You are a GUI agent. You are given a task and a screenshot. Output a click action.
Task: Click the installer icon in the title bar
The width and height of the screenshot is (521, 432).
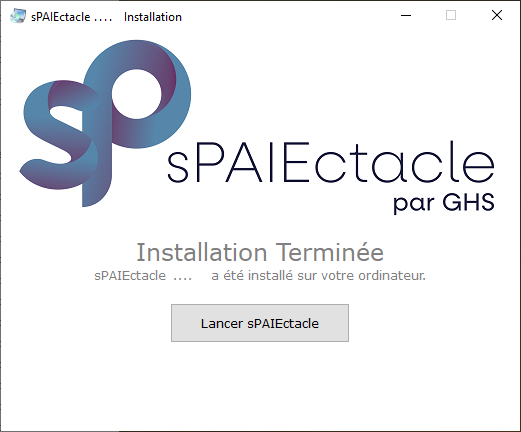click(x=18, y=16)
